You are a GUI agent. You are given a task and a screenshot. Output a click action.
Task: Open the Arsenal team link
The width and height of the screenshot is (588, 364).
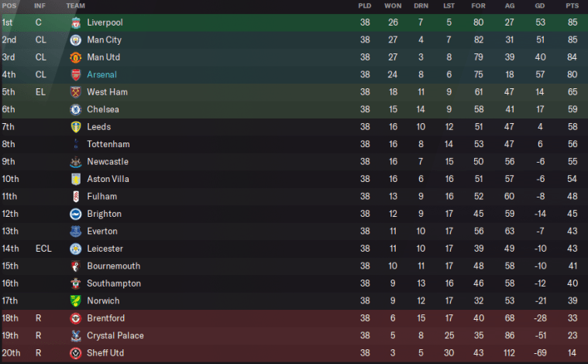(x=101, y=74)
